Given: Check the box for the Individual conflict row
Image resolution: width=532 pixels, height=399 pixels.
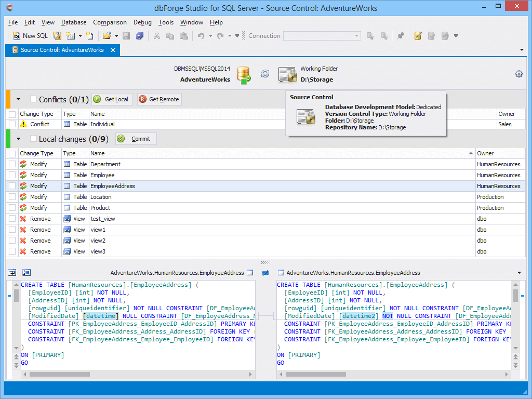Looking at the screenshot, I should click(x=12, y=124).
